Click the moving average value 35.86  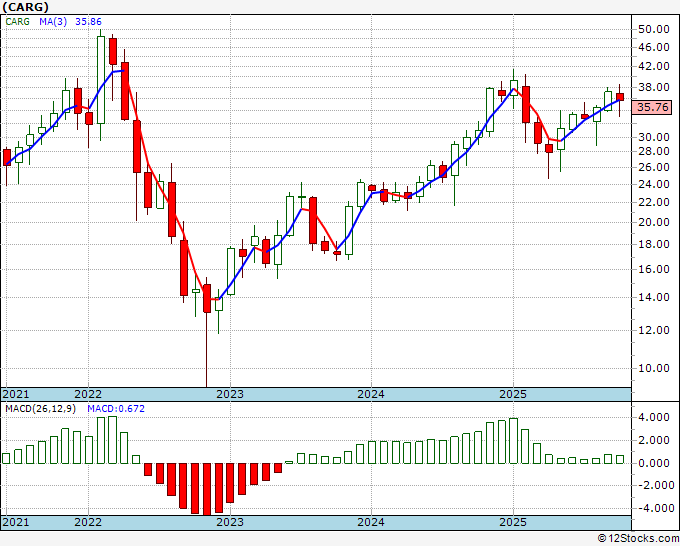coord(88,22)
